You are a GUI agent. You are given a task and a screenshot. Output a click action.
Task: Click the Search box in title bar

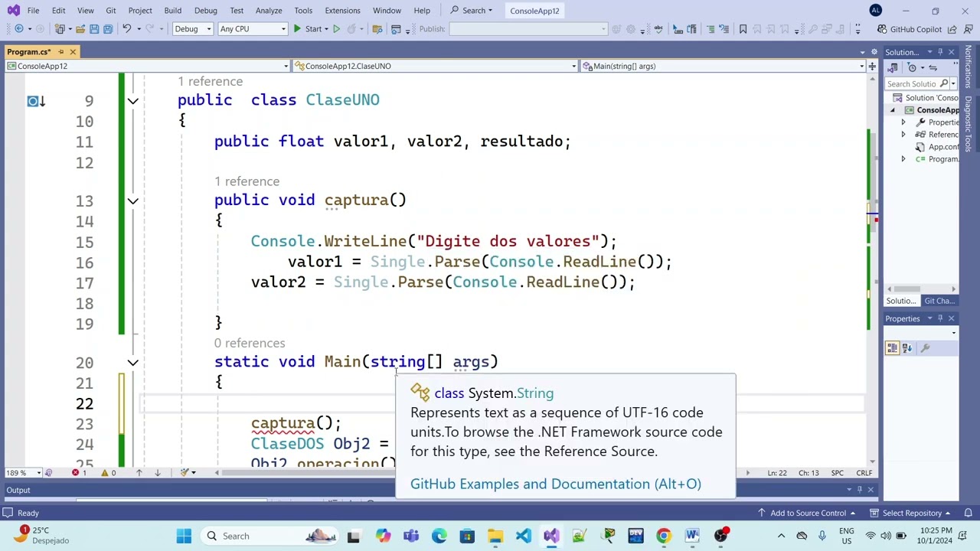(x=472, y=11)
